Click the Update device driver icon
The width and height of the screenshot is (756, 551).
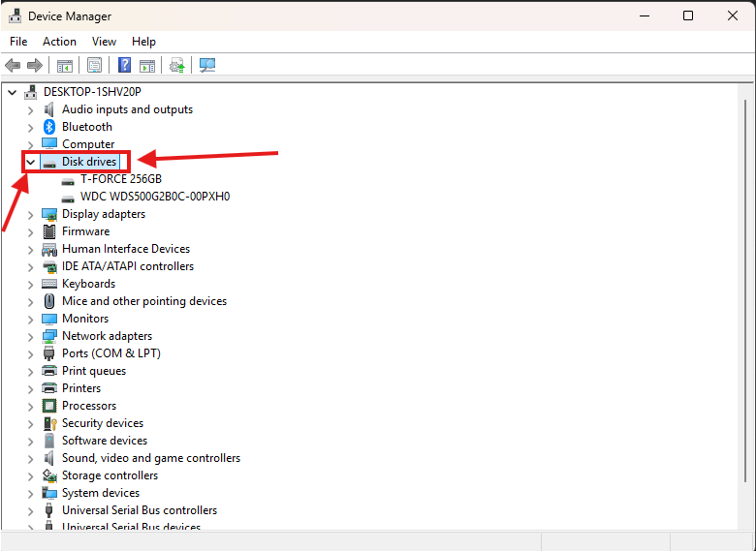point(176,66)
